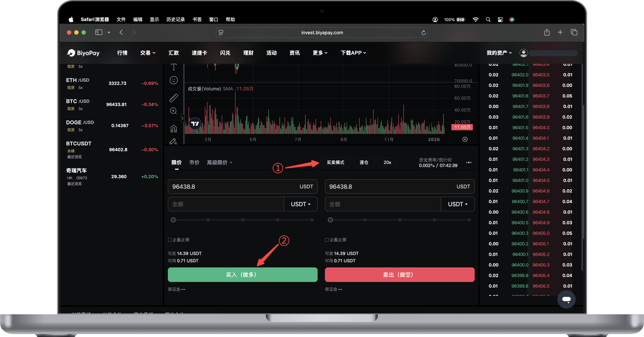
Task: Click the three-dot more options icon
Action: point(469,162)
